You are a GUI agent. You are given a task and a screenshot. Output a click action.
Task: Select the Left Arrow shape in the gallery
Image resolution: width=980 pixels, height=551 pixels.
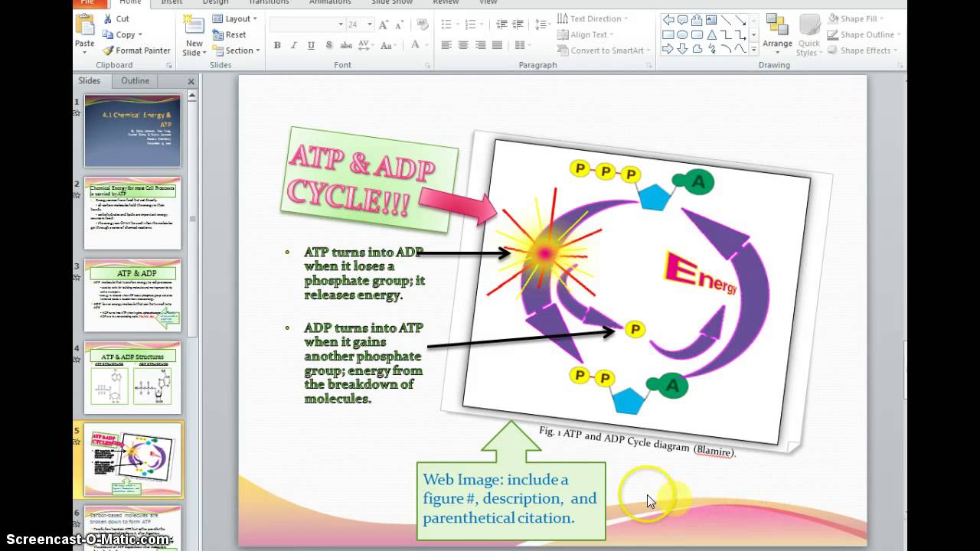668,20
